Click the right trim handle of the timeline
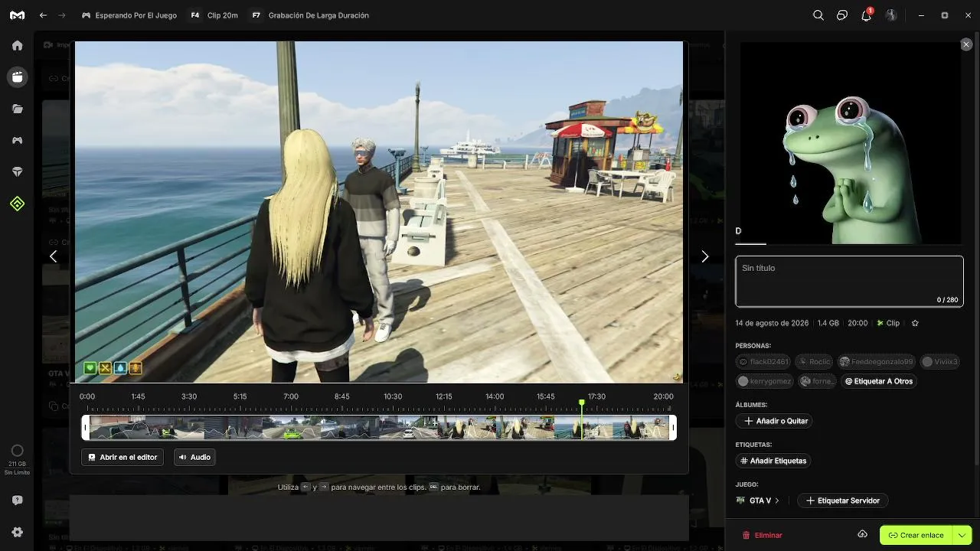 [x=673, y=427]
